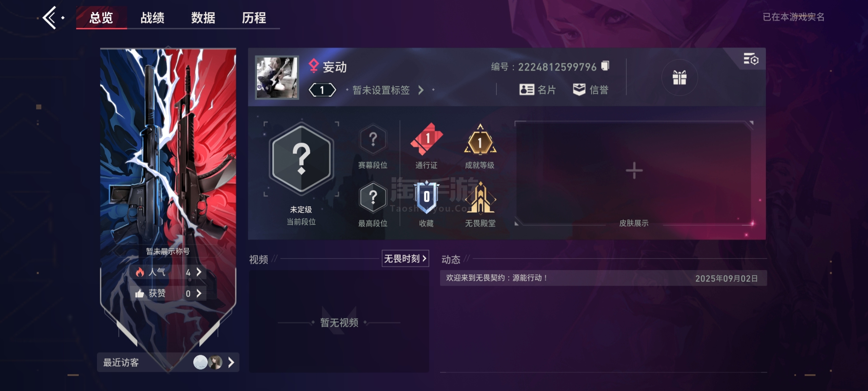Expand the 获赞 likes arrow

(199, 293)
